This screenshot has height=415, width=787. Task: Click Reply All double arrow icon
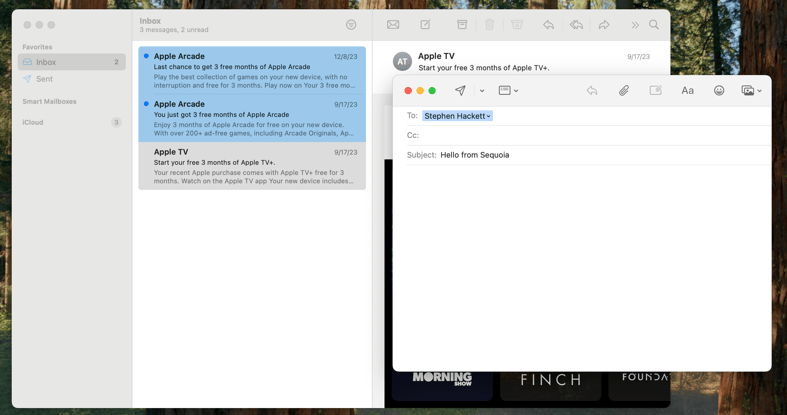576,25
